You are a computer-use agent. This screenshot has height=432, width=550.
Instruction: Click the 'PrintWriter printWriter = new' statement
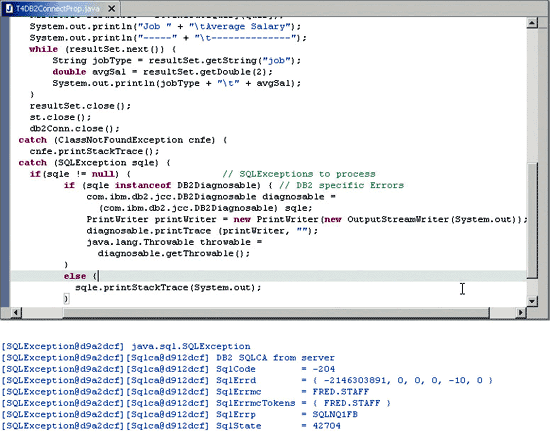pyautogui.click(x=307, y=220)
